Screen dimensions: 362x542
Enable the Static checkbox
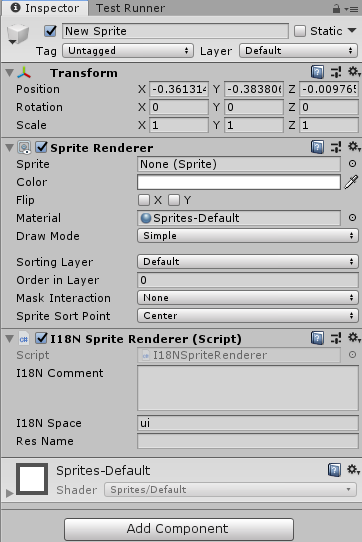tap(300, 31)
